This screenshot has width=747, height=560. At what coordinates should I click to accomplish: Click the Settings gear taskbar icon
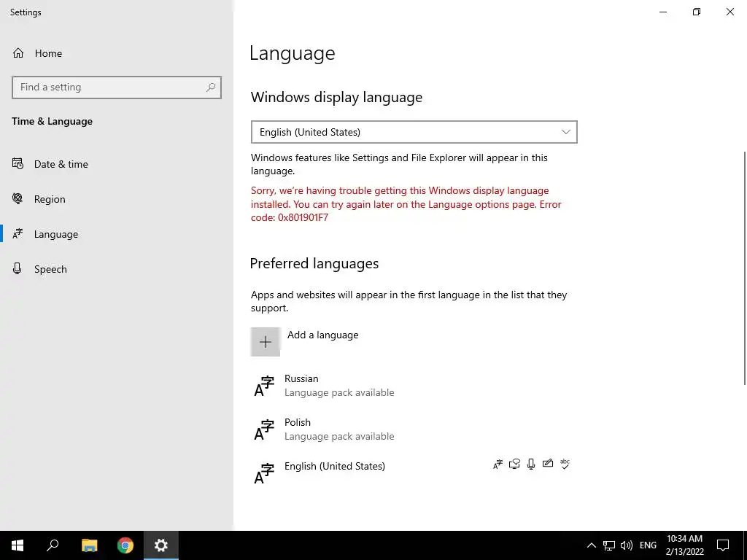pyautogui.click(x=161, y=545)
